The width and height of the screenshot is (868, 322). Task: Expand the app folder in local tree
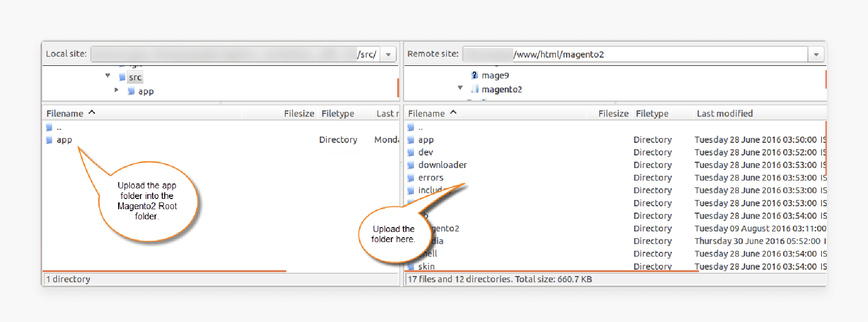click(116, 90)
